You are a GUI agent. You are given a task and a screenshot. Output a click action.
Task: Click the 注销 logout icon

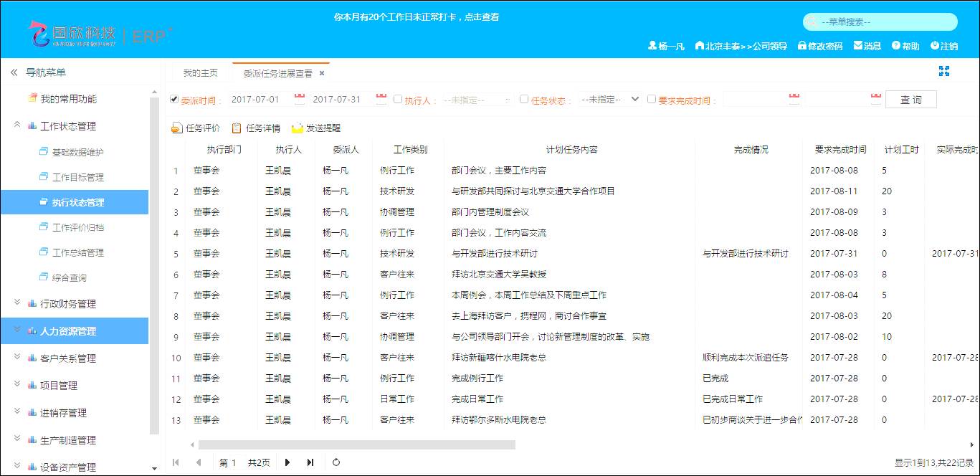click(935, 45)
